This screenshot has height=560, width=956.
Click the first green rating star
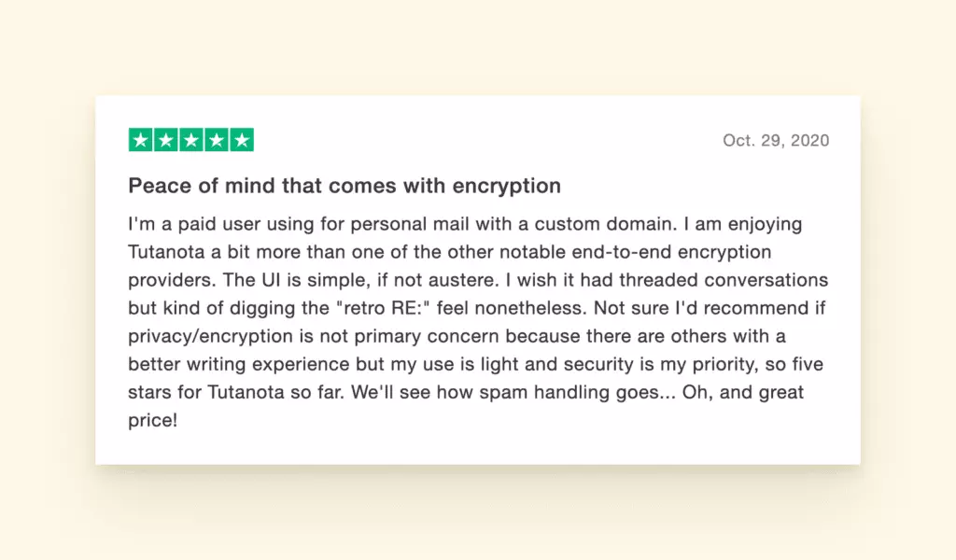[x=141, y=141]
